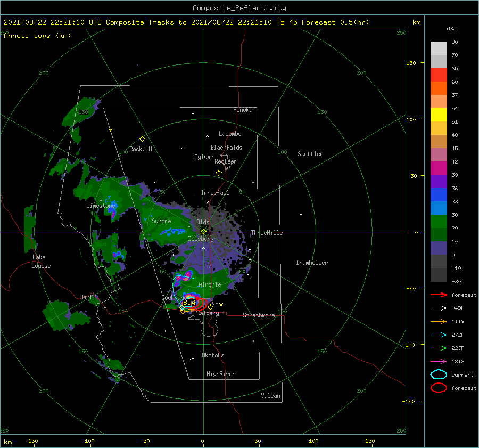Screen dimensions: 479x448
Task: Click the Cochrane town label
Action: click(x=174, y=298)
